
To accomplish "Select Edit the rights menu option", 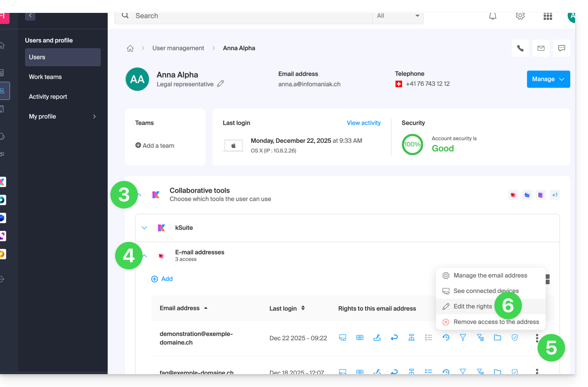I will [473, 307].
